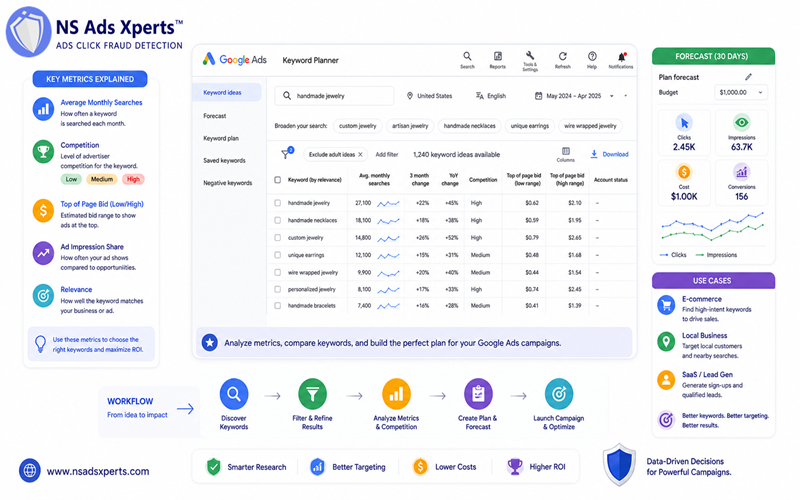The height and width of the screenshot is (500, 800).
Task: Click the Refresh icon
Action: pos(562,56)
